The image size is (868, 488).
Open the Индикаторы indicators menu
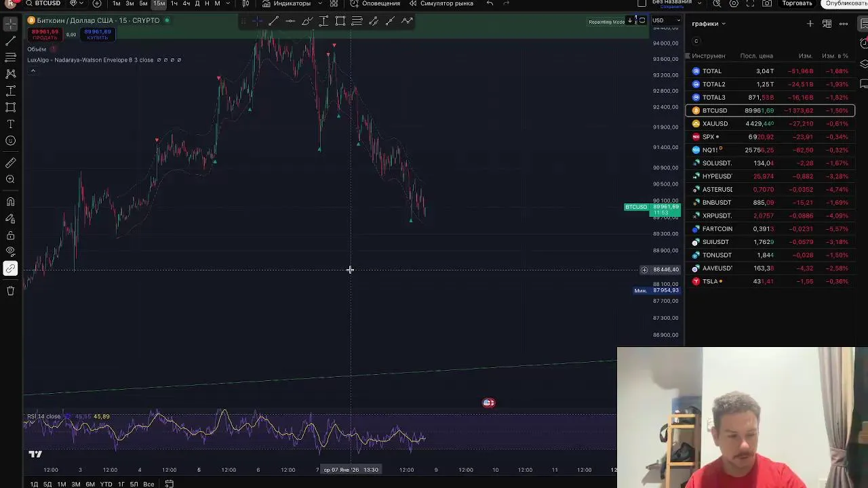click(287, 3)
